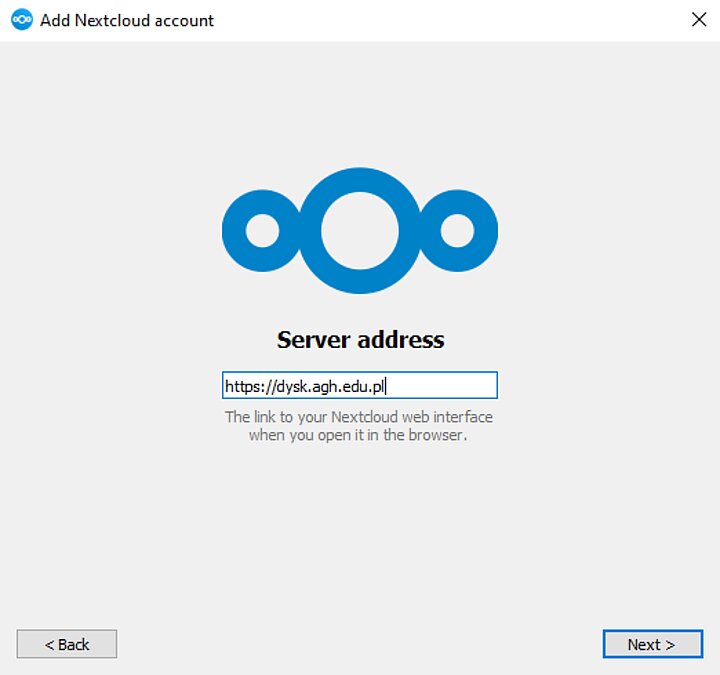
Task: Click the 'Server address' heading
Action: tap(360, 340)
